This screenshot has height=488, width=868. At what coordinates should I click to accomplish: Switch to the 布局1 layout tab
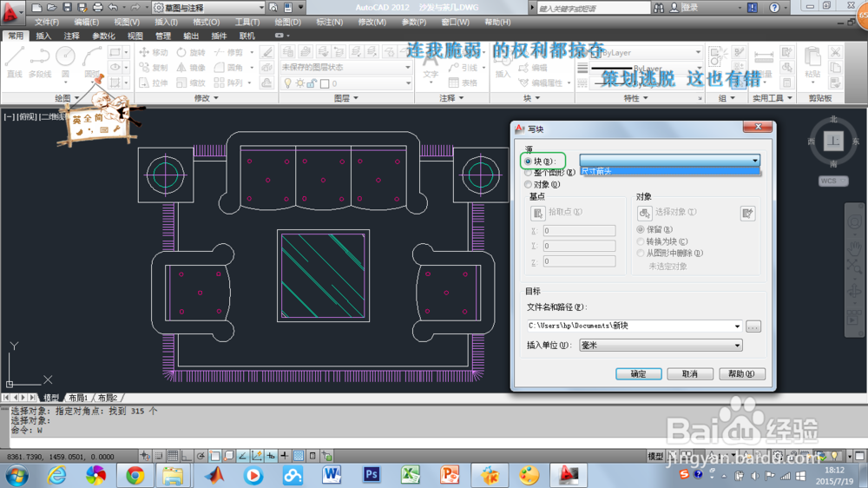click(78, 398)
